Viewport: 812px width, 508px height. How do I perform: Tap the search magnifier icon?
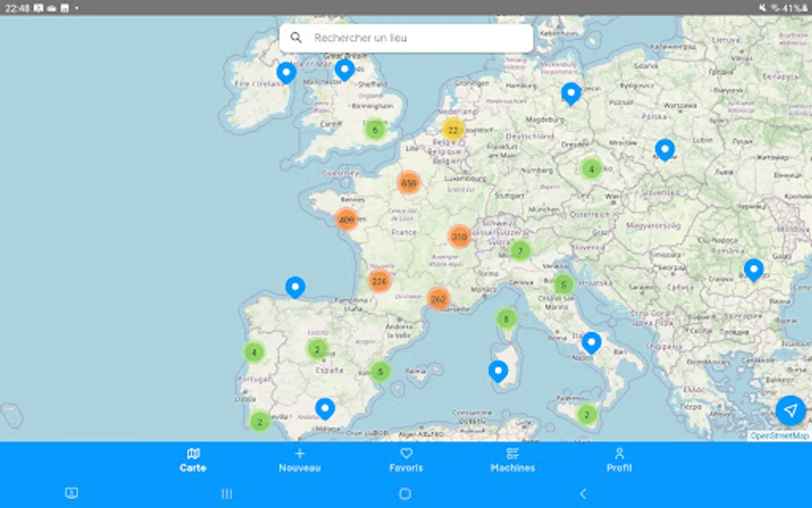[297, 37]
